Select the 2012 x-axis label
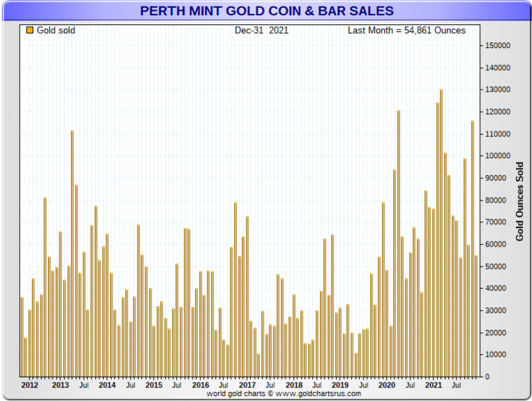The height and width of the screenshot is (401, 532). (29, 385)
